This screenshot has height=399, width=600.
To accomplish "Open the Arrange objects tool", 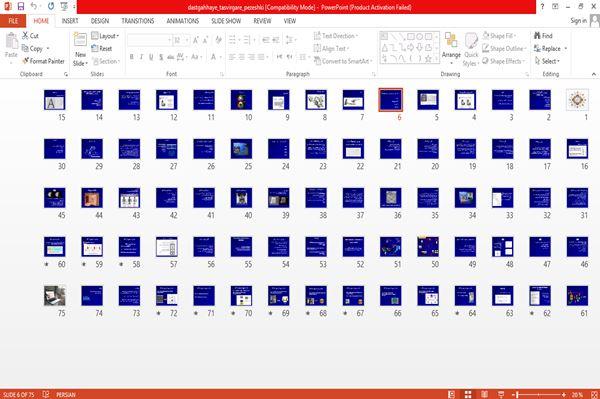I will coord(451,47).
